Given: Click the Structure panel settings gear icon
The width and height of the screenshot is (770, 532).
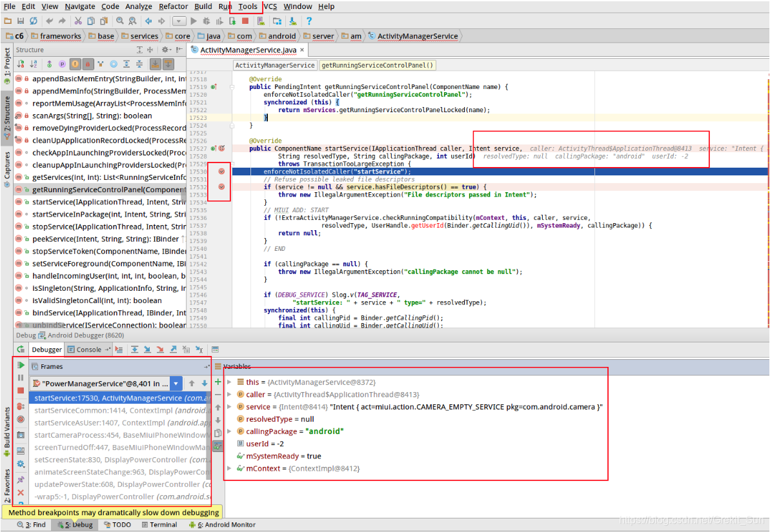Looking at the screenshot, I should (x=165, y=50).
